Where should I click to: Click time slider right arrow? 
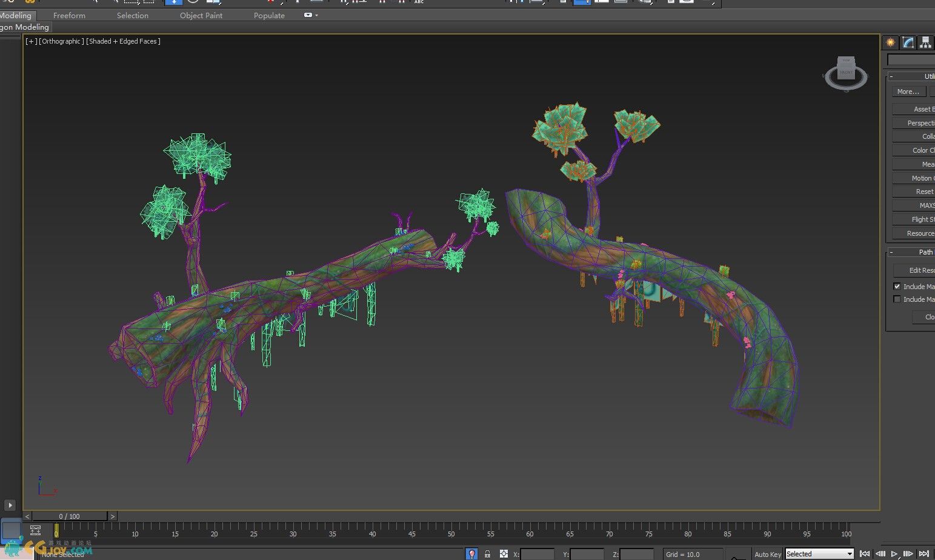[x=112, y=516]
